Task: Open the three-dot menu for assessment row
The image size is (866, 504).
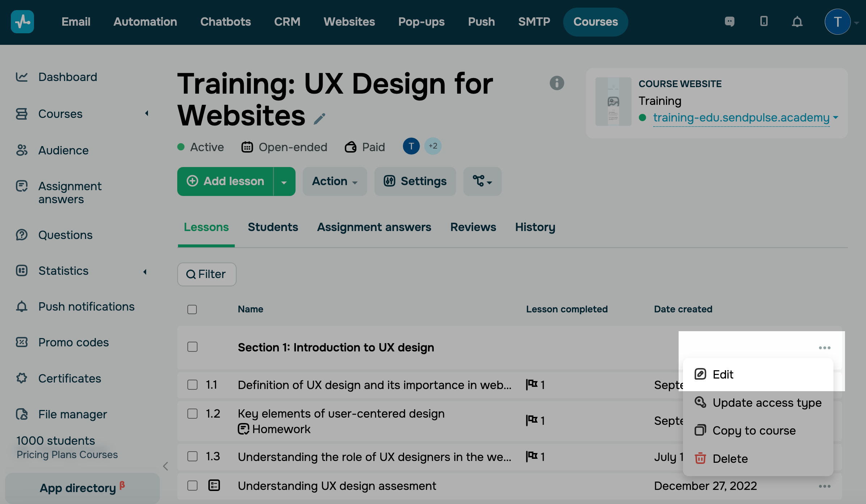Action: click(x=824, y=486)
